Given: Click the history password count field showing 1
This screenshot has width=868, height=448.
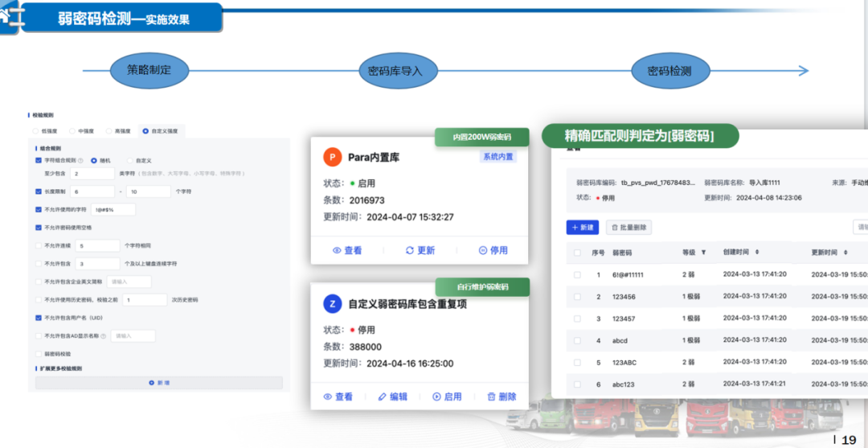Looking at the screenshot, I should 145,300.
